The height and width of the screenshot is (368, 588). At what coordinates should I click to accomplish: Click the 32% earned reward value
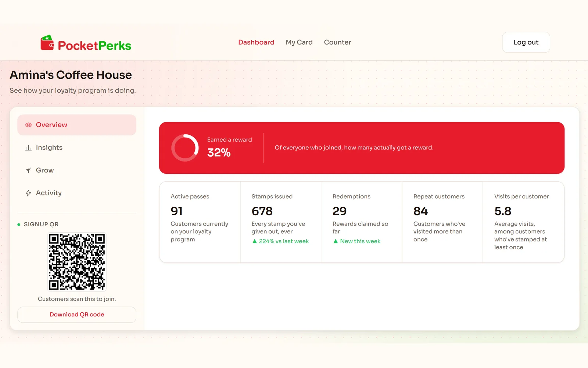point(219,153)
